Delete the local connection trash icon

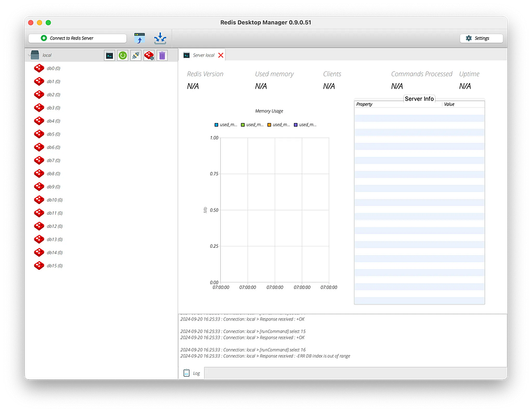[x=162, y=55]
